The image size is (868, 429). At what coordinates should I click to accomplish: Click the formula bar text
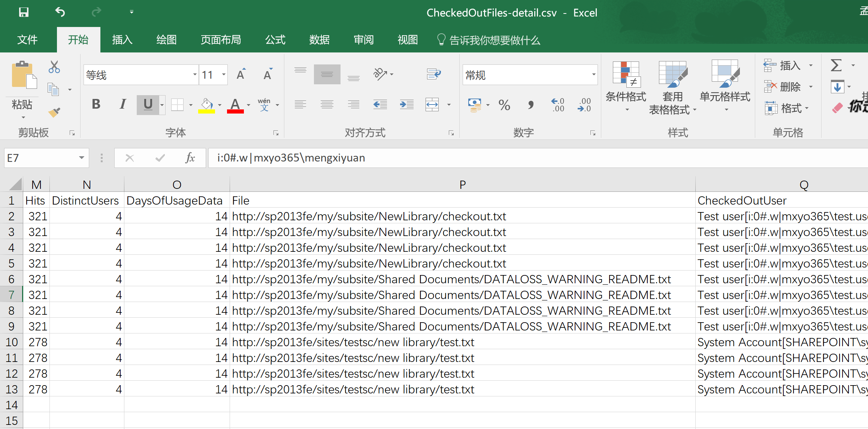291,158
